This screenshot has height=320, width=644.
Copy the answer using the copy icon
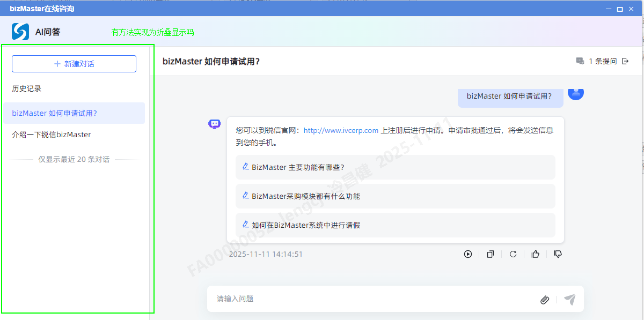tap(490, 254)
